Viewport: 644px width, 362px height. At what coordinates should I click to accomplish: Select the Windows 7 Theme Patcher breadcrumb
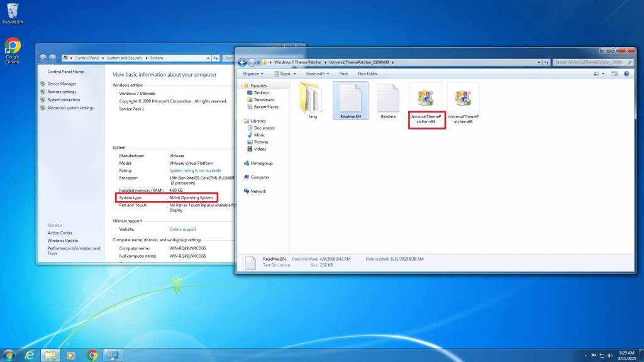297,62
